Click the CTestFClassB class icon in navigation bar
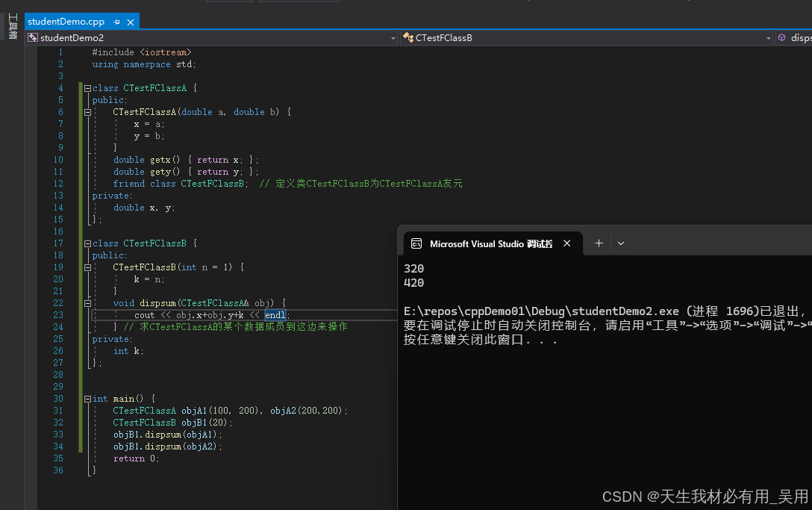Screen dimensions: 812x510 coord(408,38)
